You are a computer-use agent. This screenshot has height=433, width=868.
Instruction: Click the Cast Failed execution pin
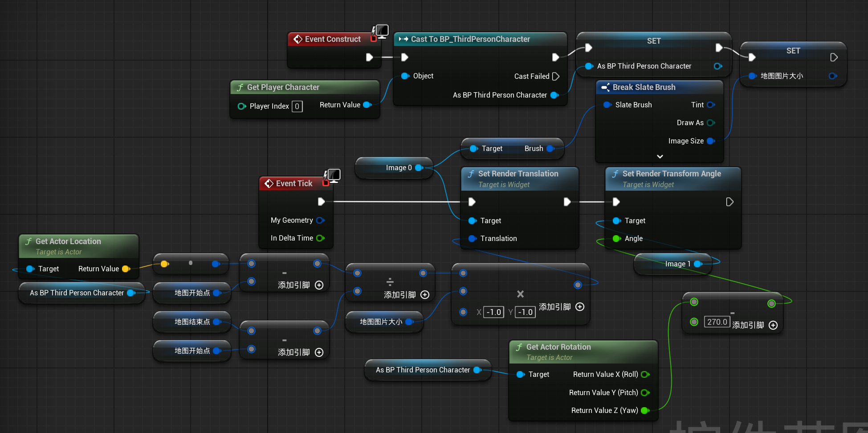(555, 77)
